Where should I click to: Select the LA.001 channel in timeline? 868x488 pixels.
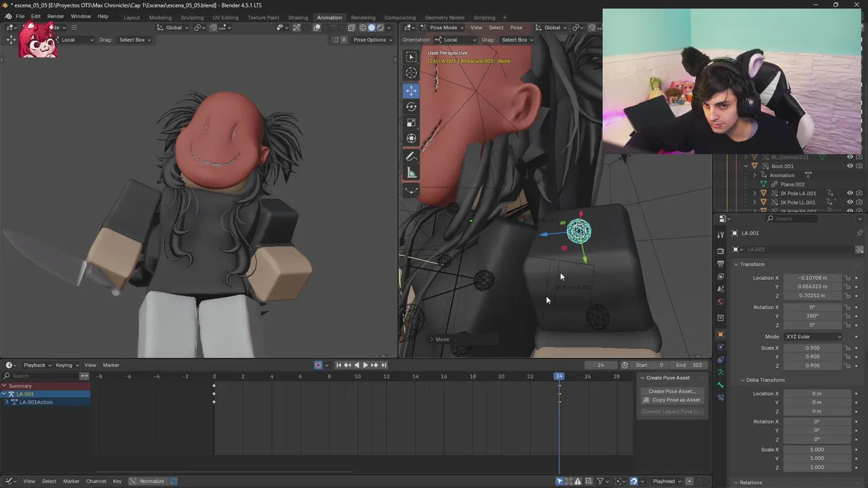(45, 394)
